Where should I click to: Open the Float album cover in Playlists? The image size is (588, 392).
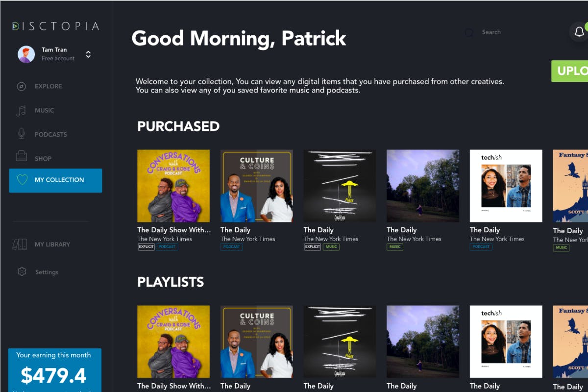(x=340, y=342)
